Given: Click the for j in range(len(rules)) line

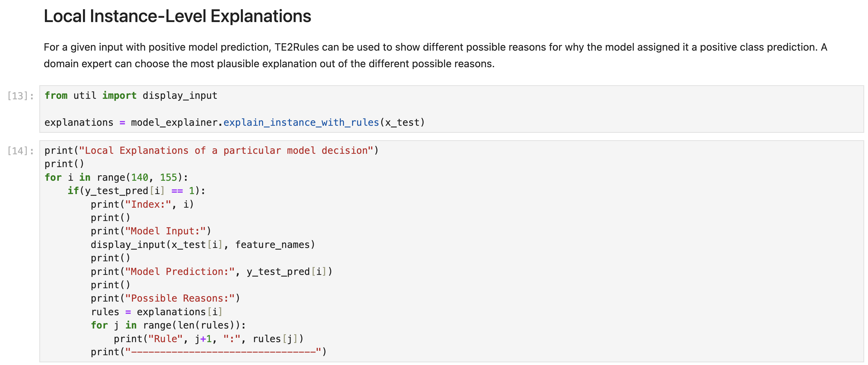Looking at the screenshot, I should (x=168, y=326).
